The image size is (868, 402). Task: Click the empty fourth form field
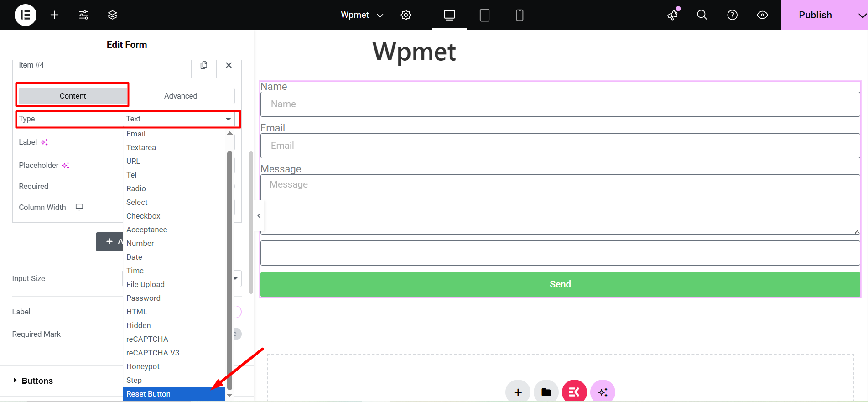pos(560,253)
